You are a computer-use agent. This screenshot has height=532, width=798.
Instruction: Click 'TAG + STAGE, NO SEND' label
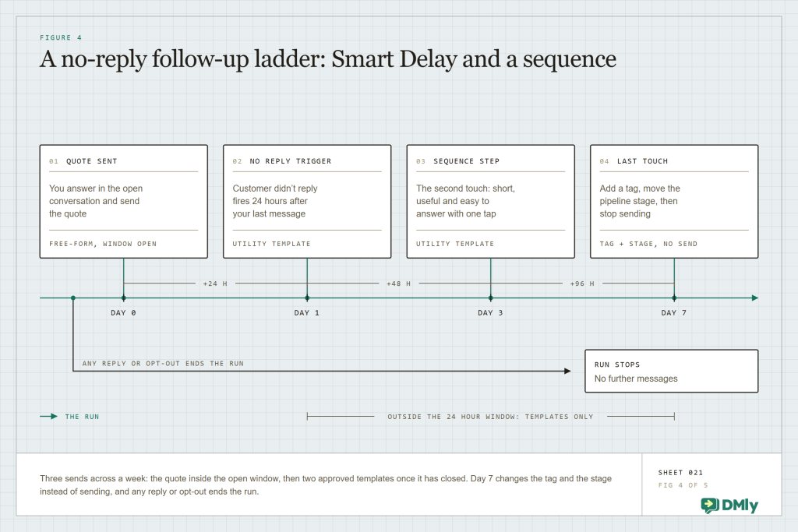point(648,244)
